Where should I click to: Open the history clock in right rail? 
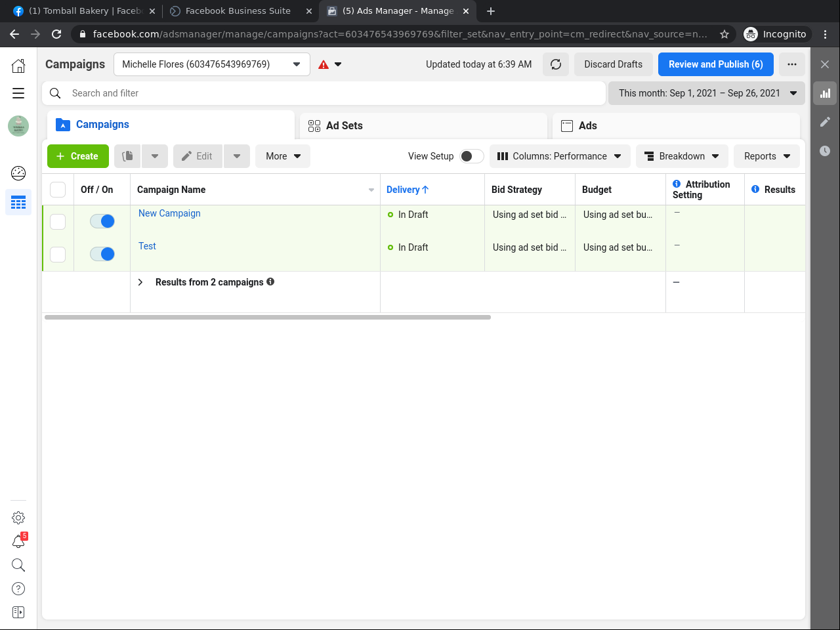click(825, 151)
